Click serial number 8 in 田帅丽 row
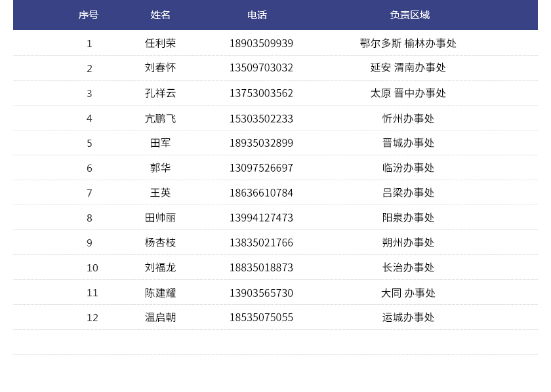The height and width of the screenshot is (392, 551). pos(90,218)
